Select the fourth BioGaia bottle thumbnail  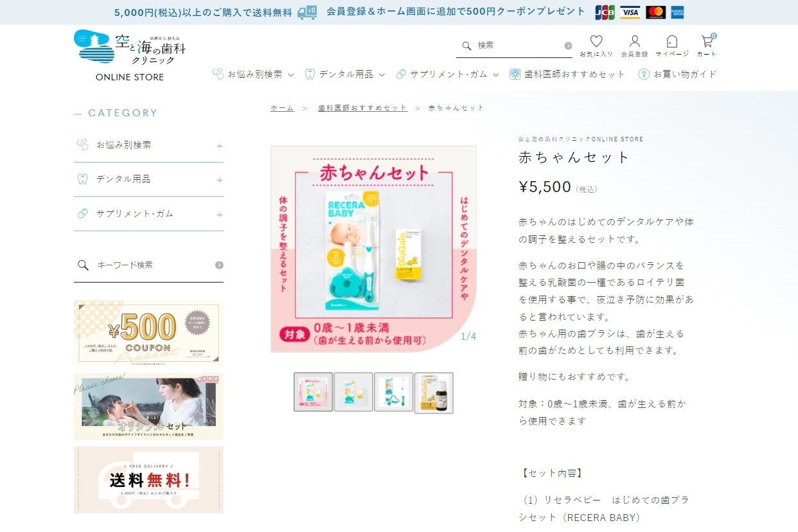(x=434, y=393)
